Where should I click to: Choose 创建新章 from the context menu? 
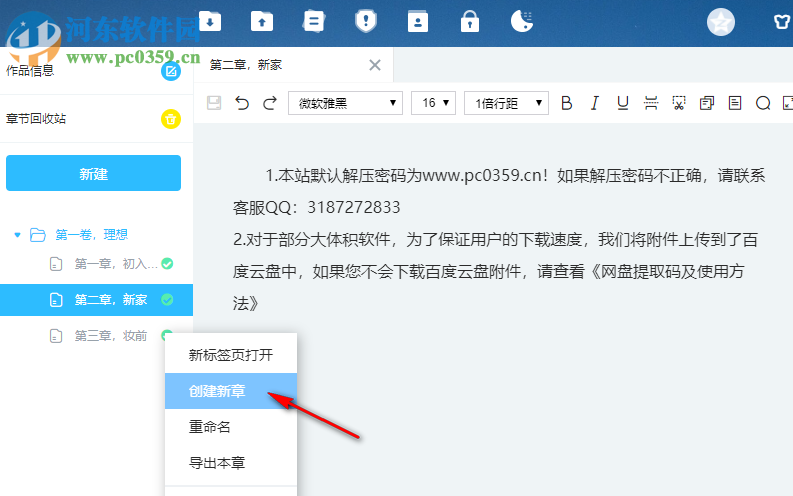[231, 391]
